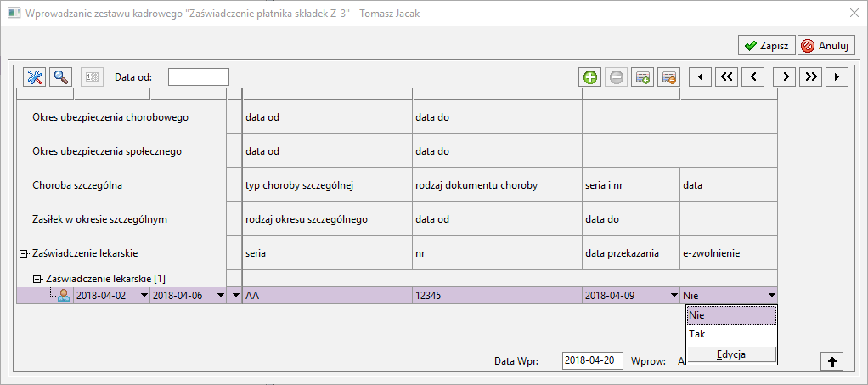Click the rewind double arrow button

[727, 77]
